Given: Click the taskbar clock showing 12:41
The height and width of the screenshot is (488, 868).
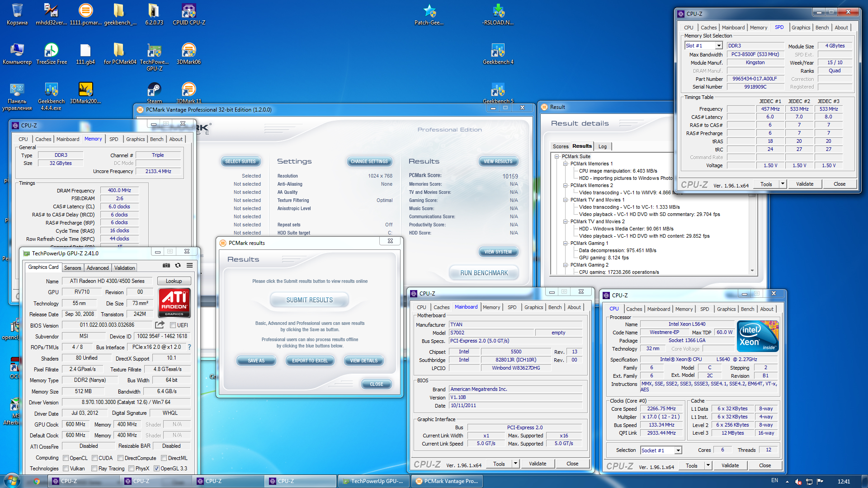Looking at the screenshot, I should click(844, 482).
